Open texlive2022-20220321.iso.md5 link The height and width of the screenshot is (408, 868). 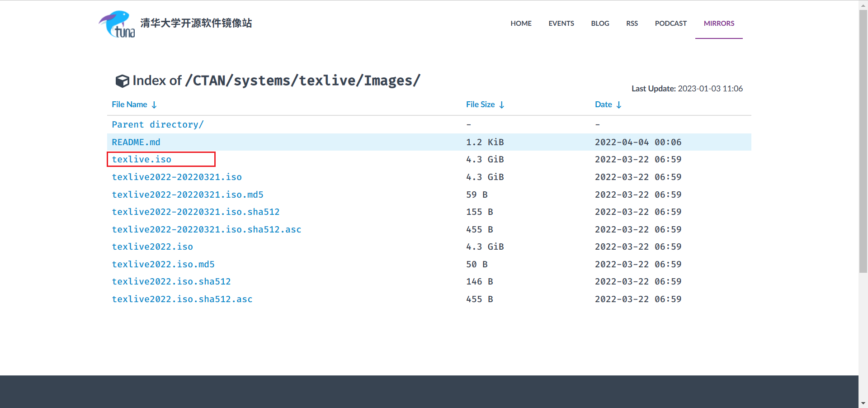(188, 195)
